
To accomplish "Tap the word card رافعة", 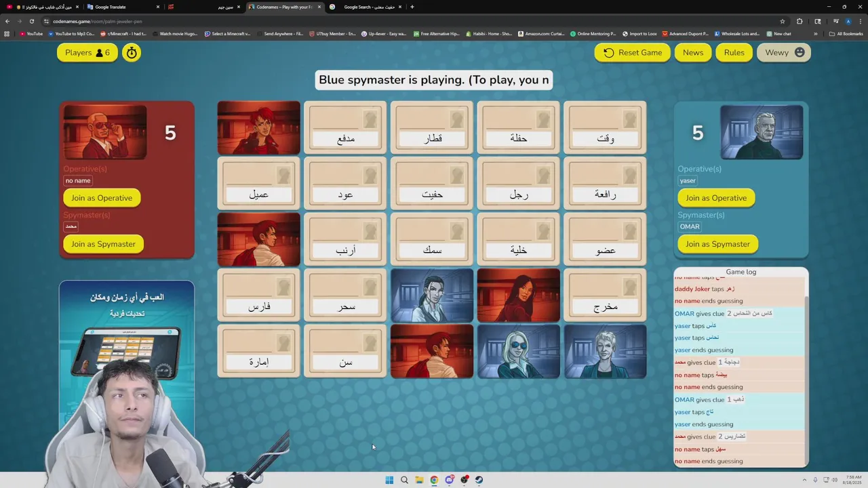I will click(605, 184).
